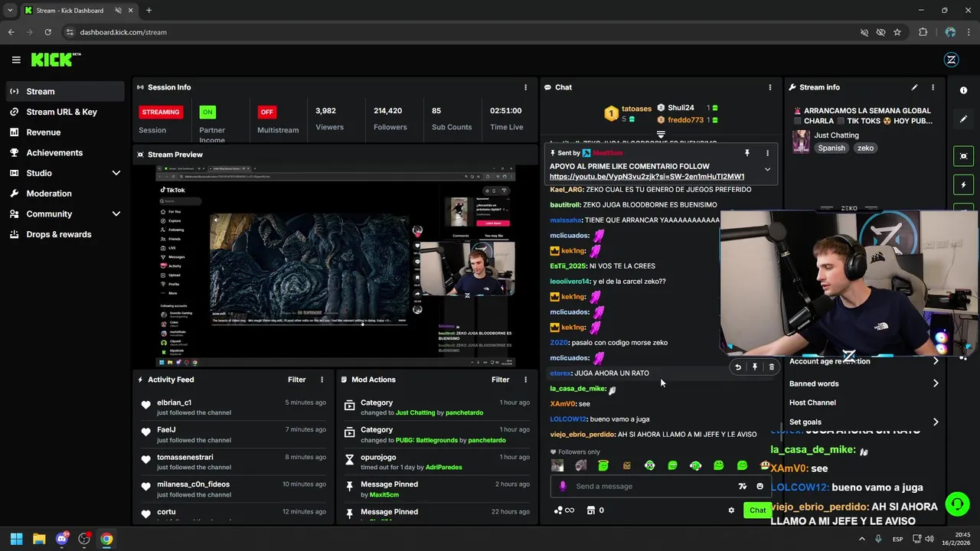Image resolution: width=980 pixels, height=551 pixels.
Task: Edit stream info with pencil icon in panel header
Action: point(914,87)
